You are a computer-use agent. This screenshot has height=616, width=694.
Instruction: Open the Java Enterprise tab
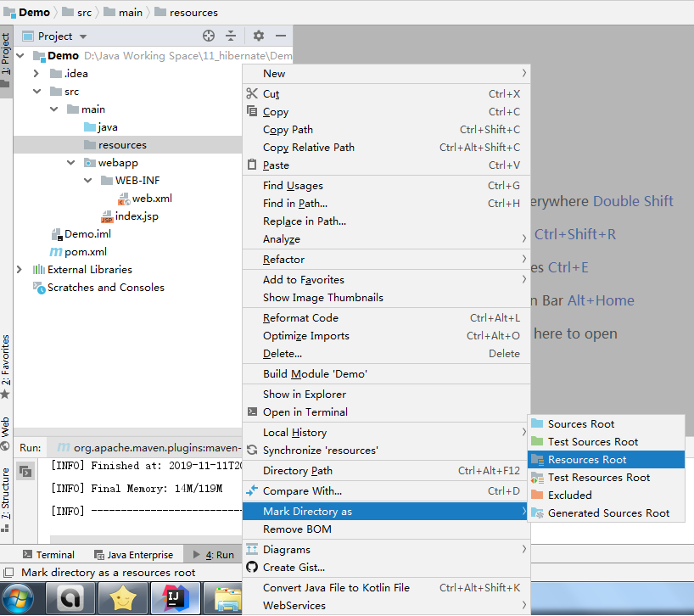click(134, 555)
